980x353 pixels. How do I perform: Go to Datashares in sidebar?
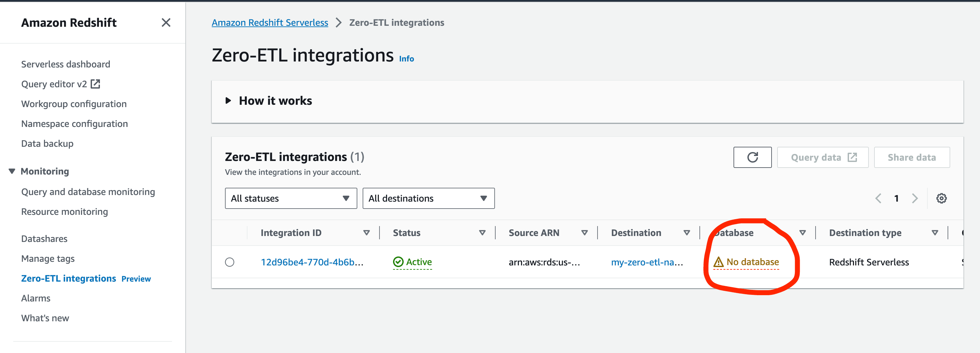[44, 239]
